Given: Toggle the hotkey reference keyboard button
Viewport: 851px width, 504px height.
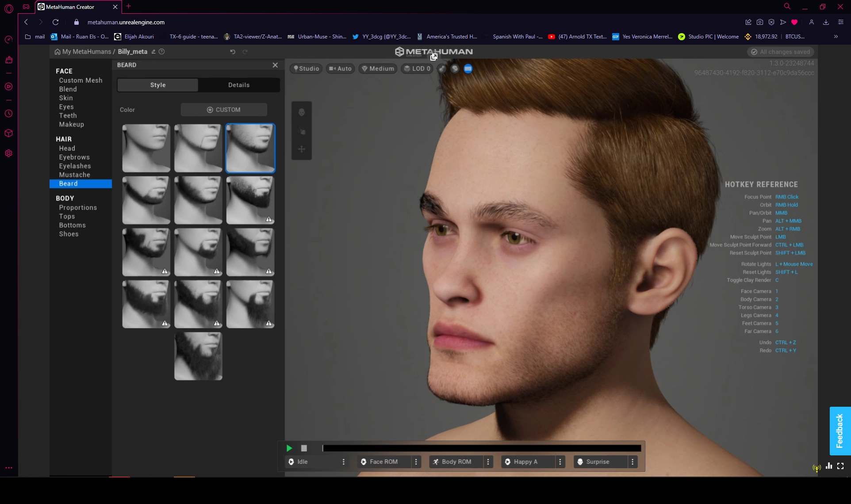Looking at the screenshot, I should (468, 69).
